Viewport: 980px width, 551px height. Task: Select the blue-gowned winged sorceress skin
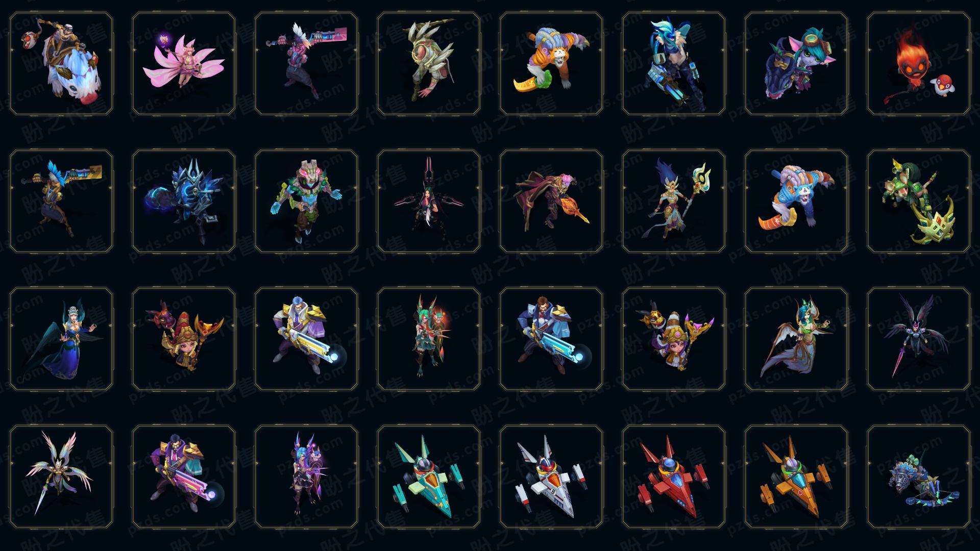tap(61, 339)
